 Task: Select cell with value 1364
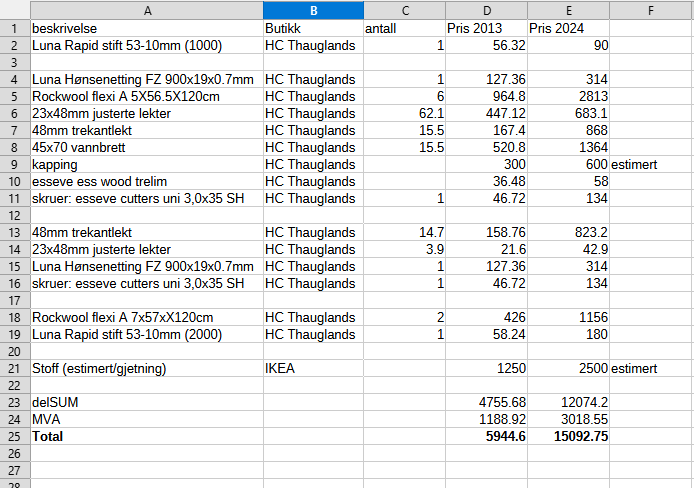point(568,147)
